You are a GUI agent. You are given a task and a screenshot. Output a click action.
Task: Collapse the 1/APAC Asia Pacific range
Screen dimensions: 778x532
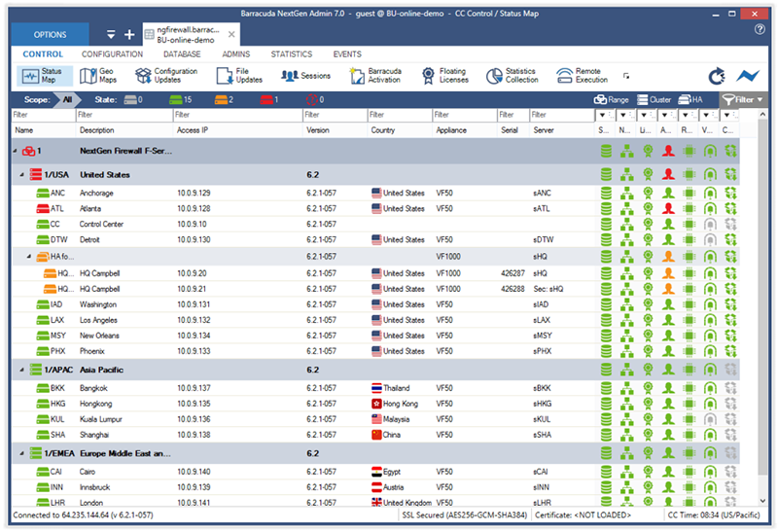pyautogui.click(x=21, y=370)
